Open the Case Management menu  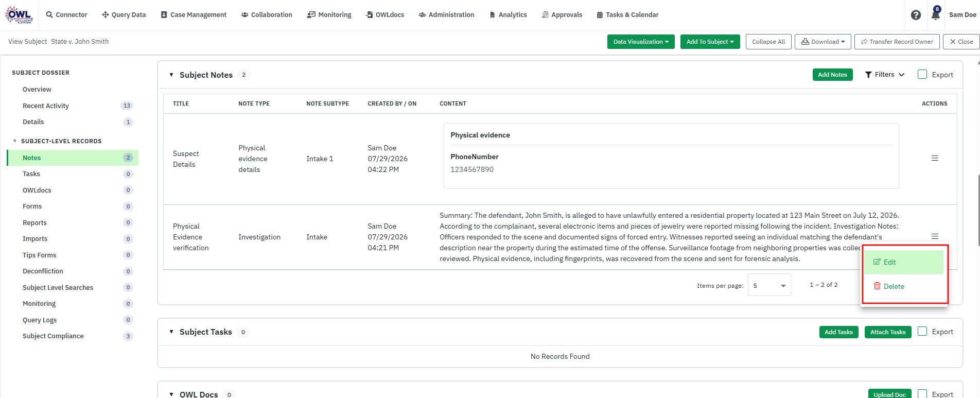point(194,15)
